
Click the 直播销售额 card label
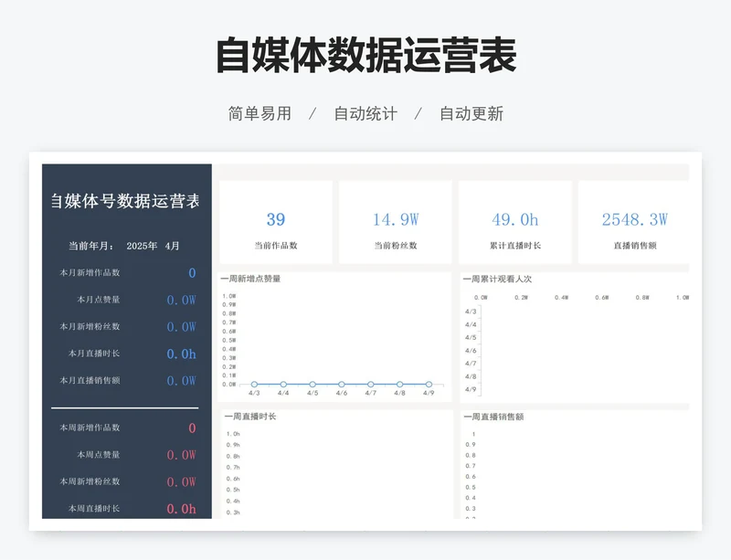tap(635, 246)
